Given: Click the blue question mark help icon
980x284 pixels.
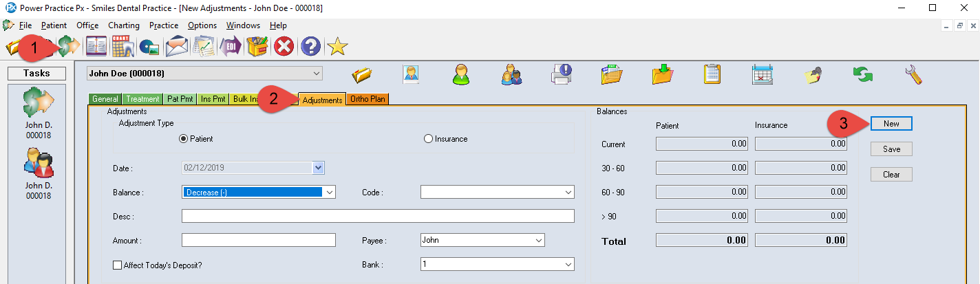Looking at the screenshot, I should [x=310, y=47].
